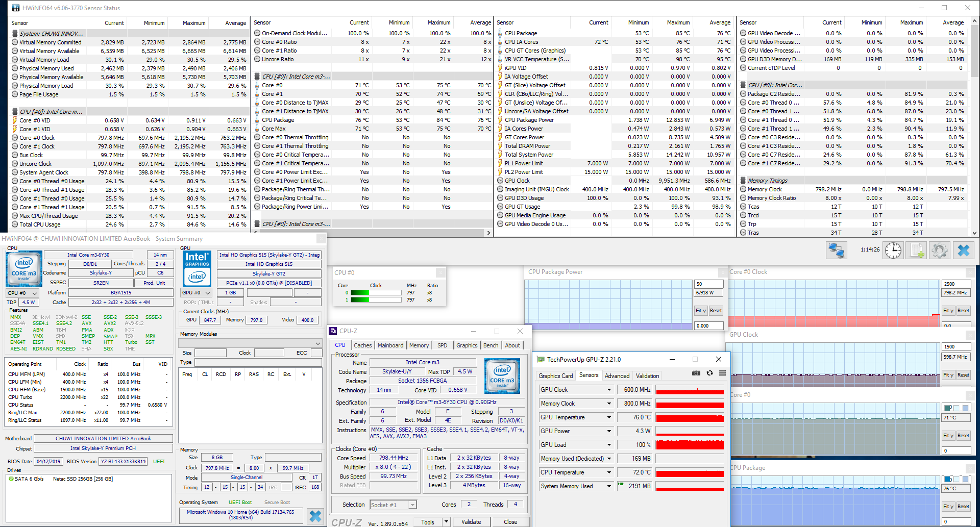Open the GPU #0 selector dropdown

pos(196,293)
